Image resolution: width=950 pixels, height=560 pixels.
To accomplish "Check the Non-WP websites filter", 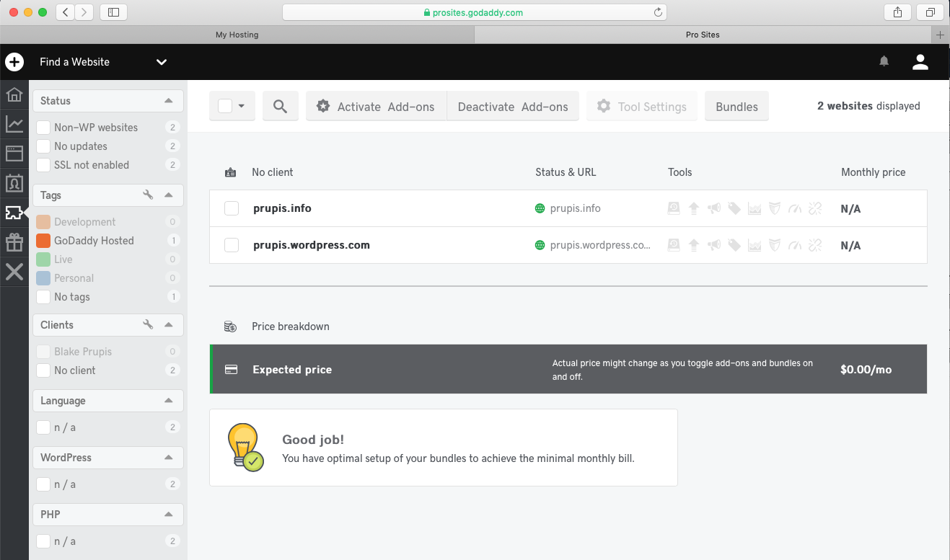I will [43, 128].
